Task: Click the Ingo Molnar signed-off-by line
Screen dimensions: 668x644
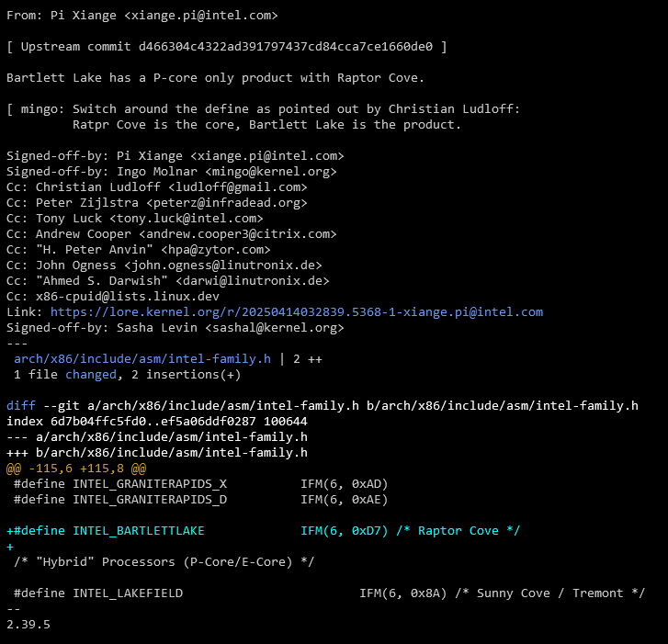Action: (x=171, y=171)
